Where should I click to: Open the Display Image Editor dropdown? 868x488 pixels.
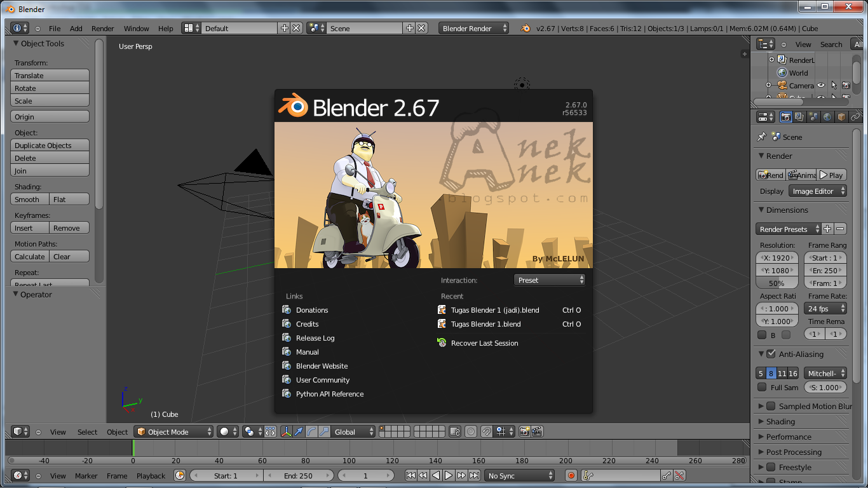click(818, 191)
